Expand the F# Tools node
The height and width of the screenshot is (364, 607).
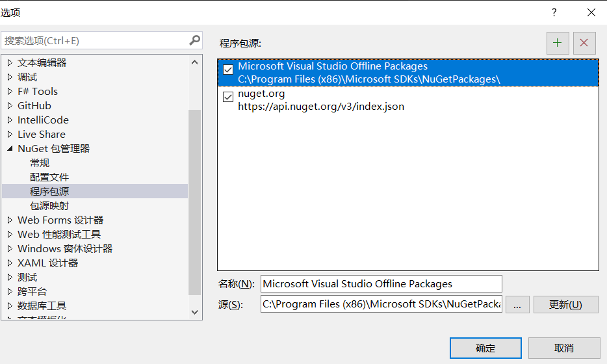tap(10, 92)
